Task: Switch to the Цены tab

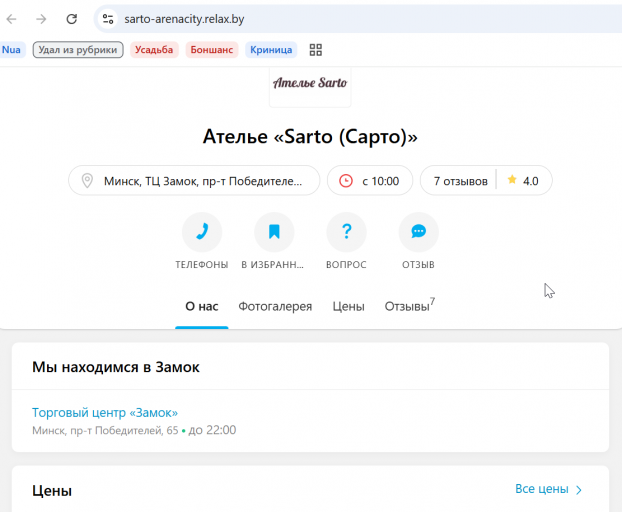Action: [348, 307]
